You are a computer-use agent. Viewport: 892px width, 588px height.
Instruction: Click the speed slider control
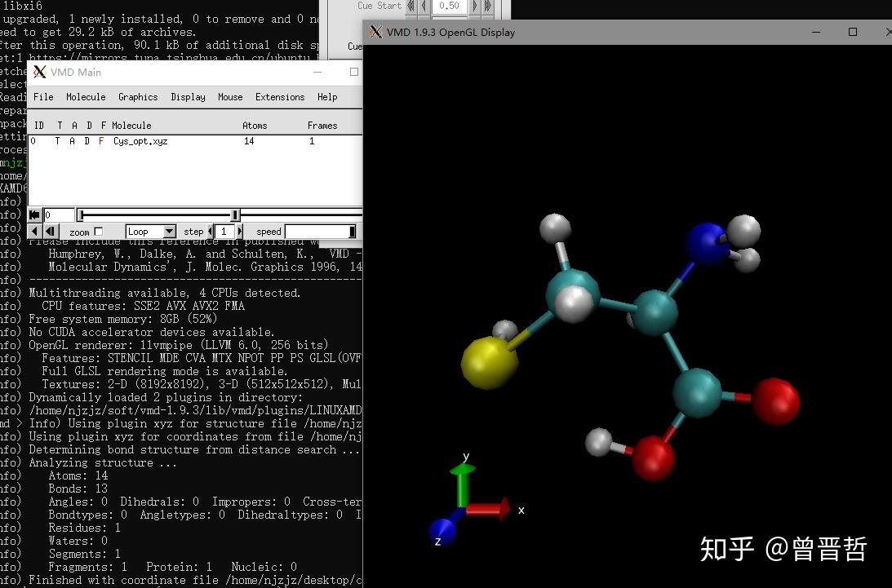[352, 231]
